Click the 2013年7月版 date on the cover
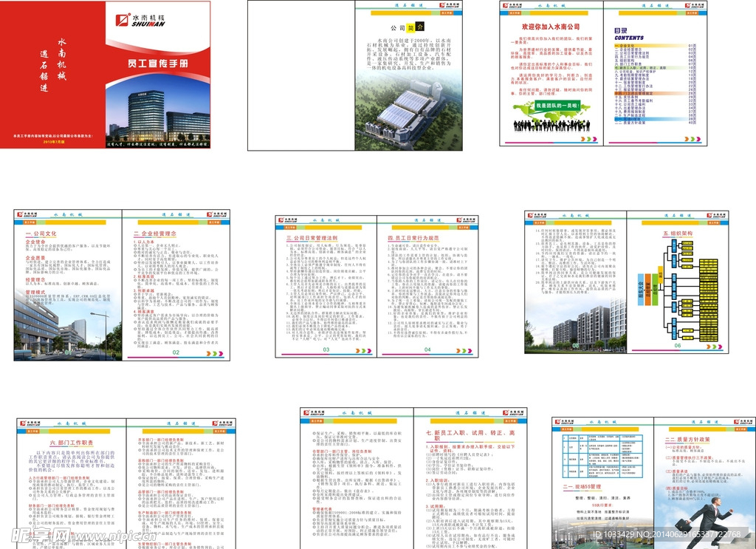This screenshot has width=756, height=549. click(x=53, y=142)
